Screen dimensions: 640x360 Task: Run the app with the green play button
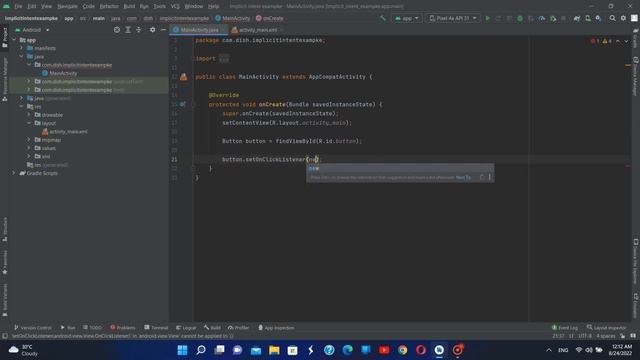coord(487,18)
